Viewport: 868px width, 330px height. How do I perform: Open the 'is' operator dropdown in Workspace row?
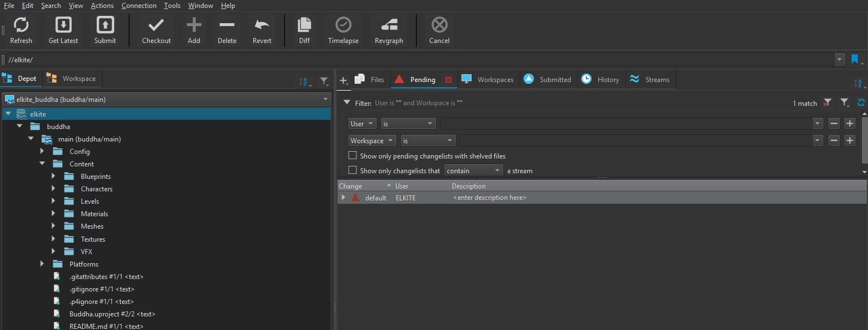tap(428, 140)
